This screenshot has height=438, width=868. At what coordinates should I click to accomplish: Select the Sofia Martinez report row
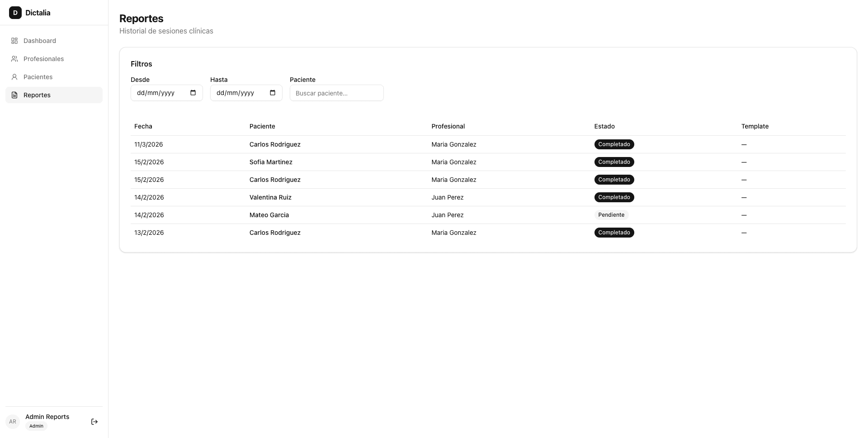pos(271,162)
